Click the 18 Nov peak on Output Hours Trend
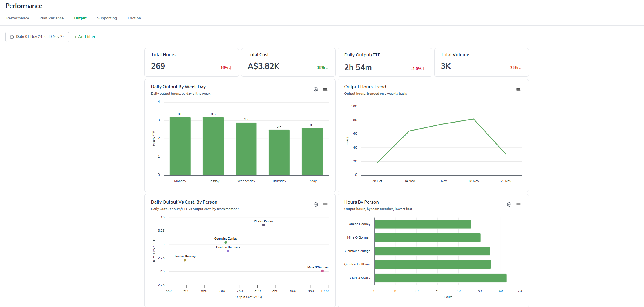 (x=473, y=119)
